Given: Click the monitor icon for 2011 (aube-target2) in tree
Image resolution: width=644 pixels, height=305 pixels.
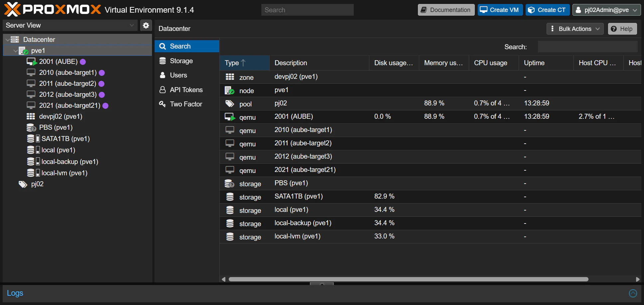Looking at the screenshot, I should (31, 83).
